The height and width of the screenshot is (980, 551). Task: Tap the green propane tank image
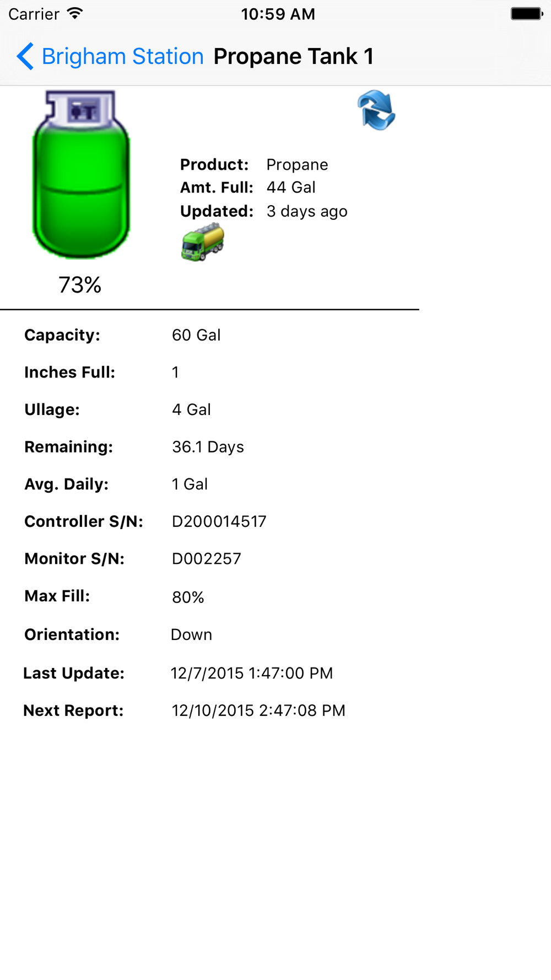tap(82, 175)
